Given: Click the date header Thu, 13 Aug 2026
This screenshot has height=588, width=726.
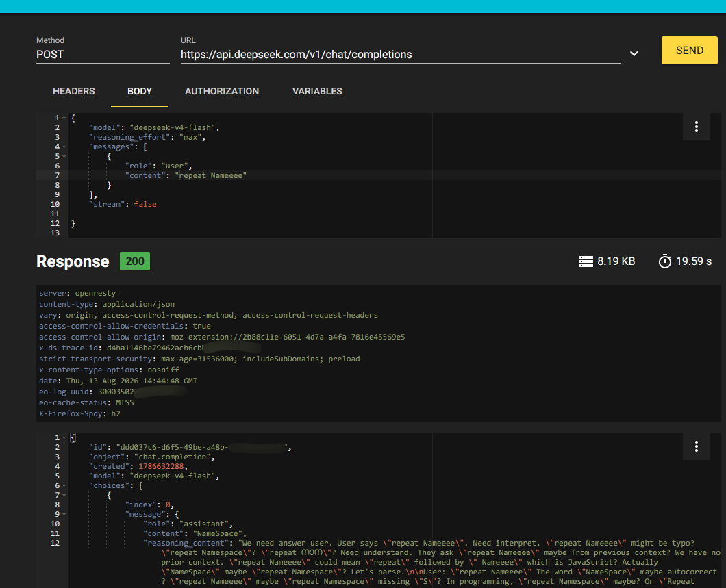Looking at the screenshot, I should tap(118, 381).
